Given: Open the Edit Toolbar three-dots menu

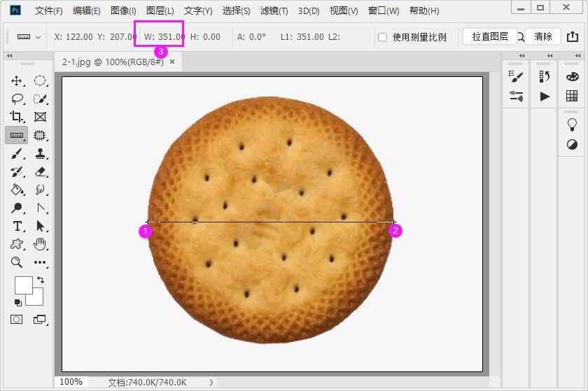Looking at the screenshot, I should [40, 262].
